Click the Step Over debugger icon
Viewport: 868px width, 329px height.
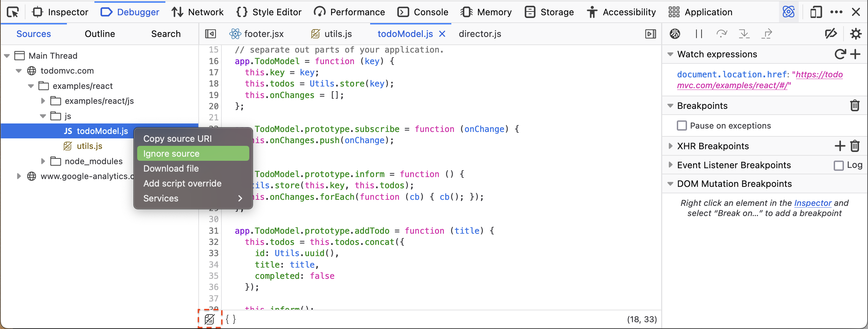721,34
